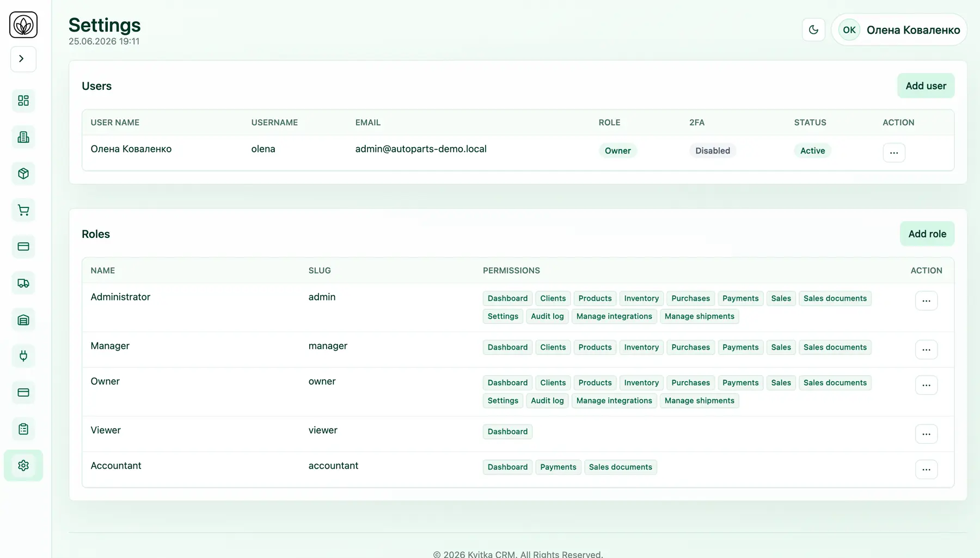Click Clients permission tag in Owner row
This screenshot has width=980, height=558.
pos(553,383)
